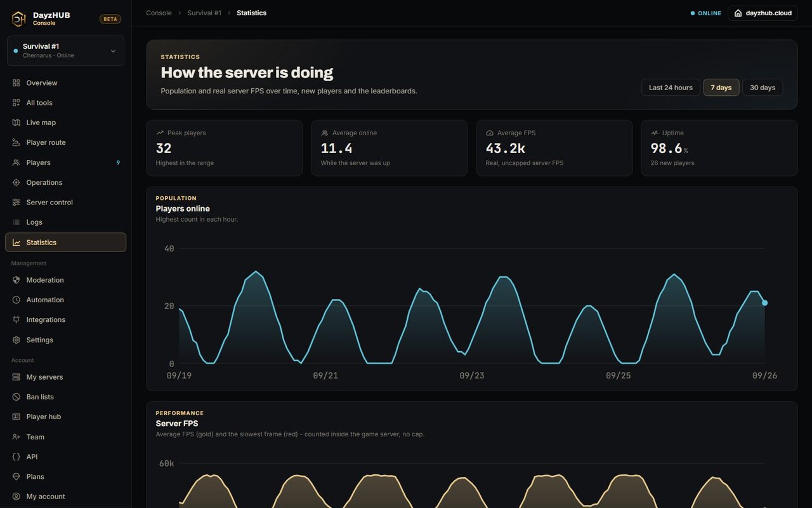This screenshot has height=508, width=812.
Task: Click the Survival #1 breadcrumb link
Action: [204, 13]
